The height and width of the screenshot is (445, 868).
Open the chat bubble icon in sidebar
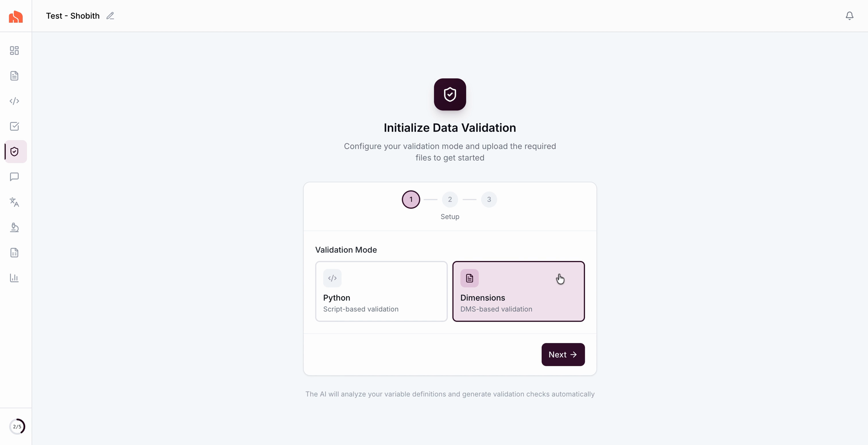14,177
